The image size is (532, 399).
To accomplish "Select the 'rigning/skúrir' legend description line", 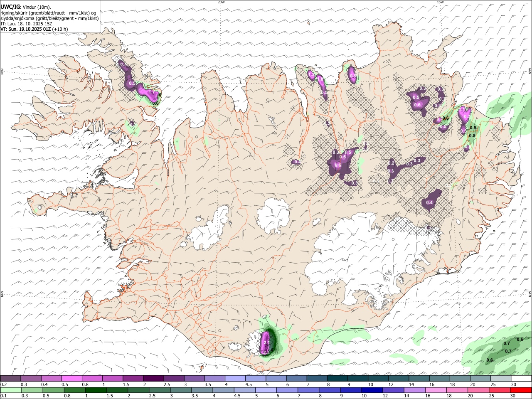I will pos(48,13).
